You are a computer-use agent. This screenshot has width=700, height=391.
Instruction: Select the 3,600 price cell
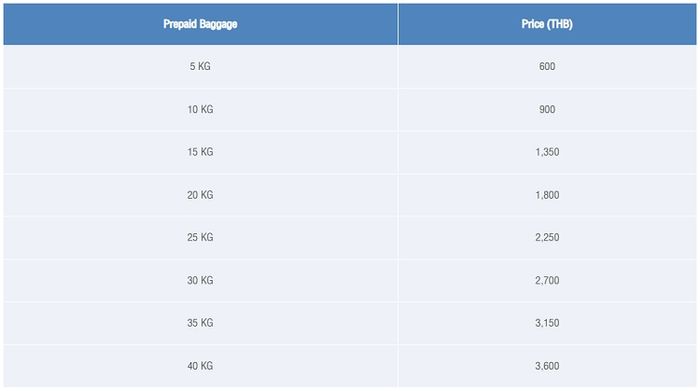click(547, 366)
